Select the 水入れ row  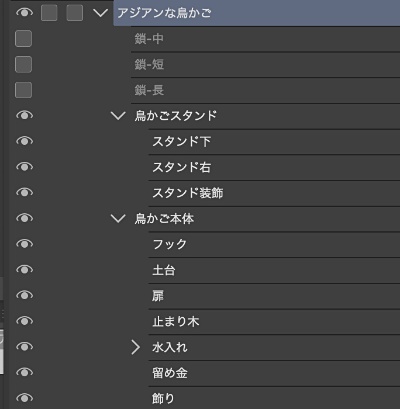point(274,347)
